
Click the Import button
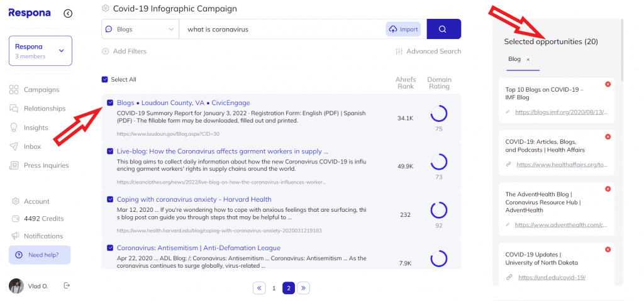point(403,29)
